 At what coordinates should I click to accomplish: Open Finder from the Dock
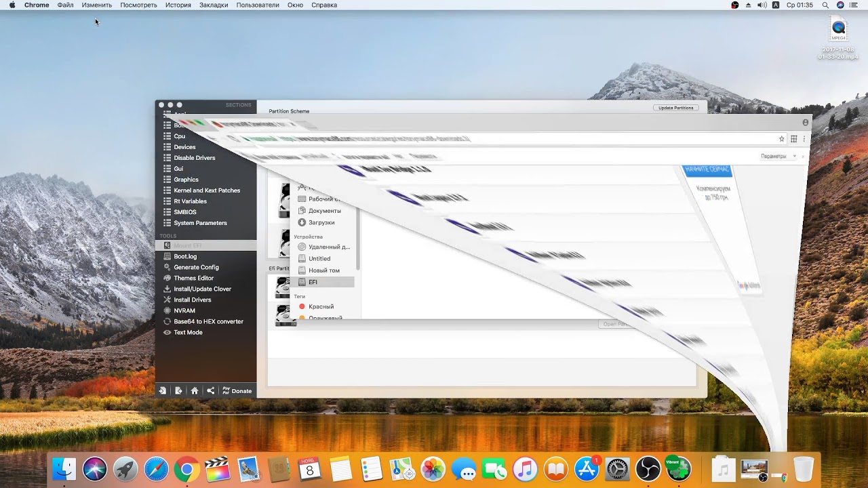[x=64, y=468]
